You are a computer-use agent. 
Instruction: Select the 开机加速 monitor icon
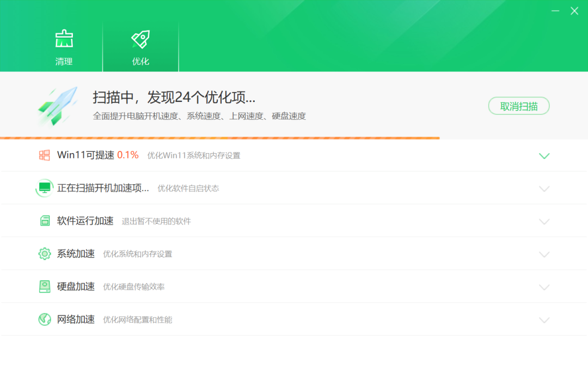pos(44,188)
